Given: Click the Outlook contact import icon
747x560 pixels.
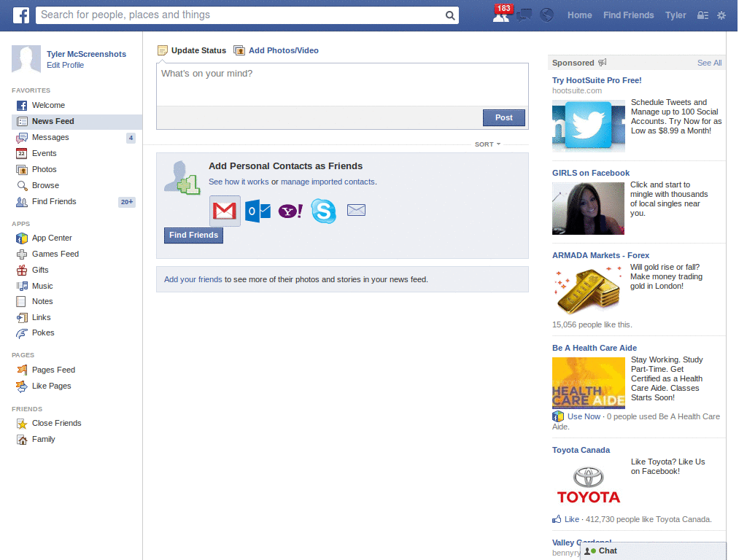Looking at the screenshot, I should [258, 211].
